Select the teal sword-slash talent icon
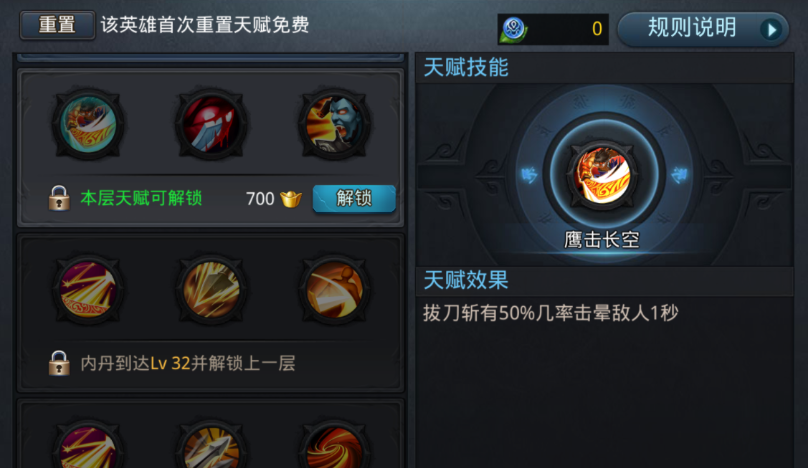The height and width of the screenshot is (468, 808). point(88,124)
